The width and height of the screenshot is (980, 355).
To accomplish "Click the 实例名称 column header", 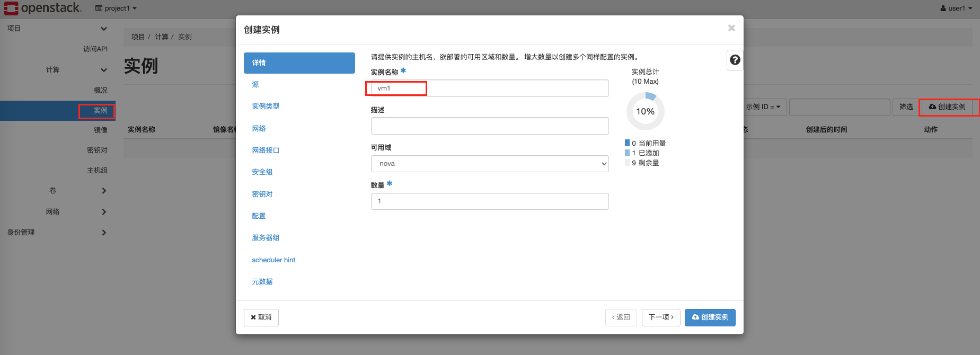I will pos(142,129).
